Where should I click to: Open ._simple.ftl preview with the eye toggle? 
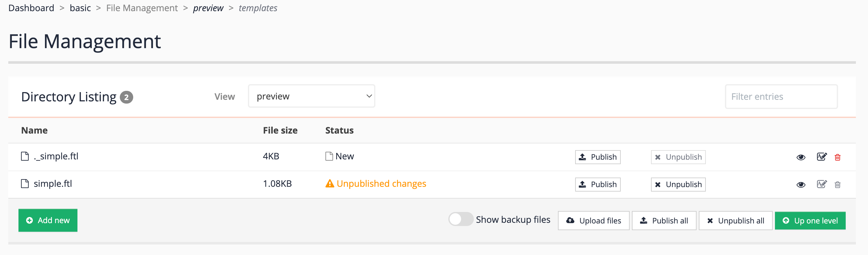point(801,157)
